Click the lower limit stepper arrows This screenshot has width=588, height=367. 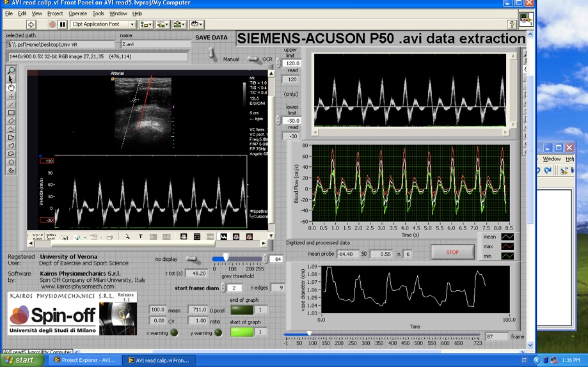click(x=278, y=120)
